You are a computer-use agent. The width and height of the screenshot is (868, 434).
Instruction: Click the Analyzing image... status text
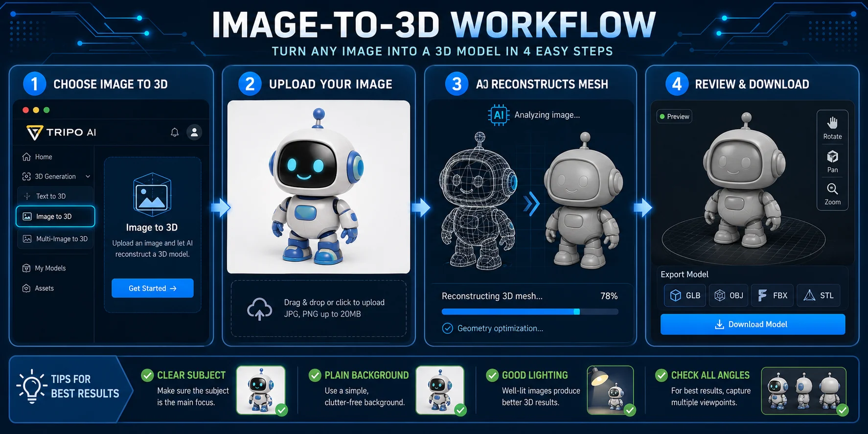click(547, 115)
